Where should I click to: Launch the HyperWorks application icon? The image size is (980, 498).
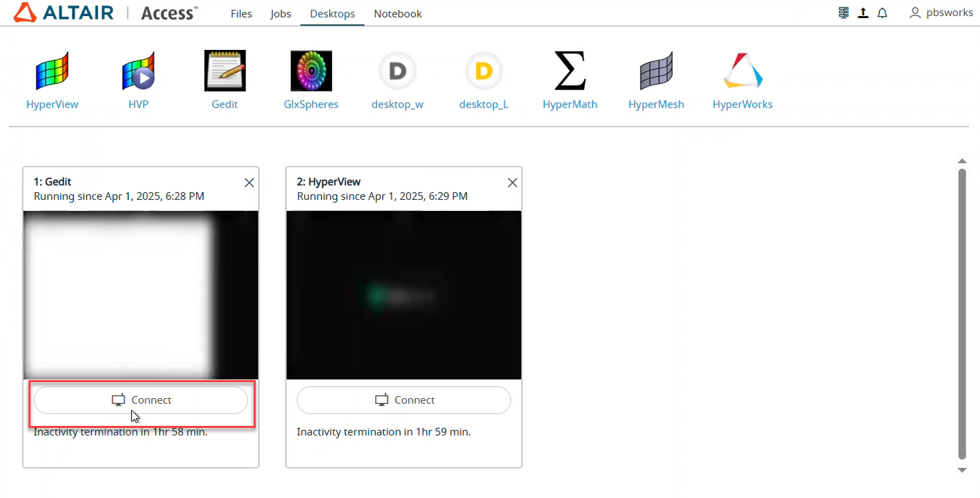(x=742, y=71)
